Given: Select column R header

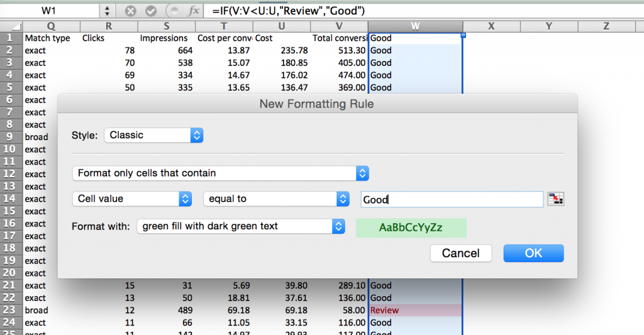Looking at the screenshot, I should pos(109,26).
